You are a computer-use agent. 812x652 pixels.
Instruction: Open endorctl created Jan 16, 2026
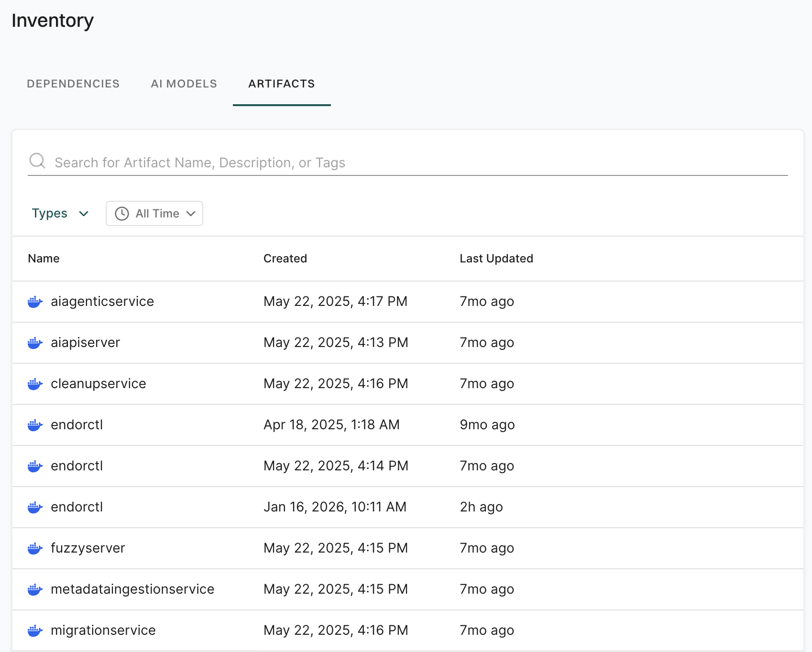point(77,507)
